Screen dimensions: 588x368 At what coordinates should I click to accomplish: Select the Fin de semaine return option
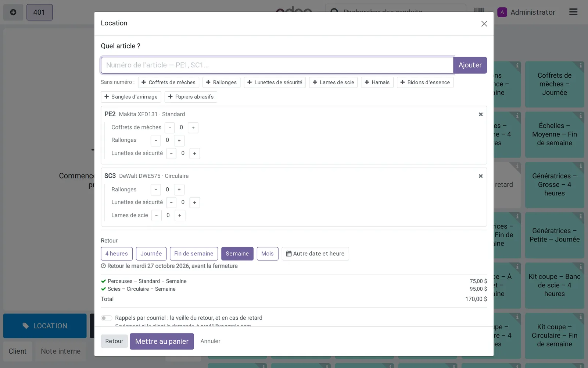pos(194,254)
